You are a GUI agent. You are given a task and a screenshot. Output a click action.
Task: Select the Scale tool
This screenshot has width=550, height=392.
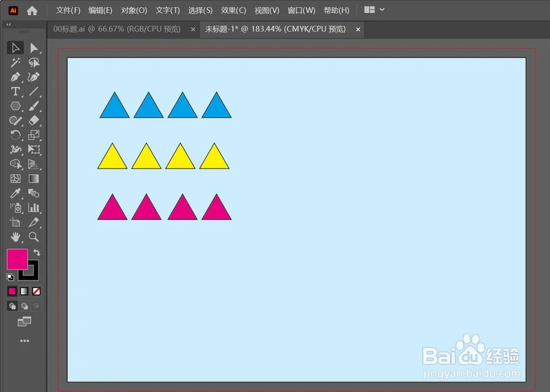tap(34, 135)
